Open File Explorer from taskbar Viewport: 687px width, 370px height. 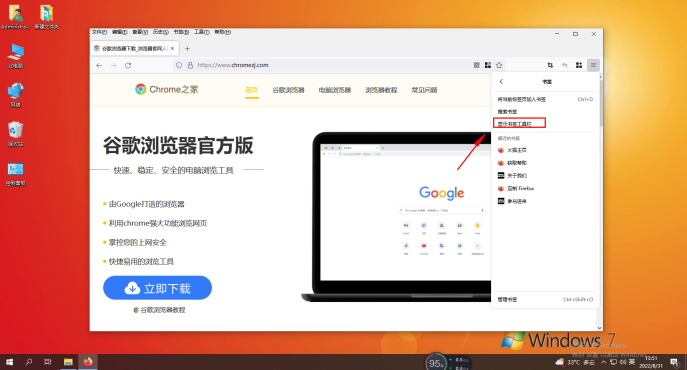click(68, 362)
